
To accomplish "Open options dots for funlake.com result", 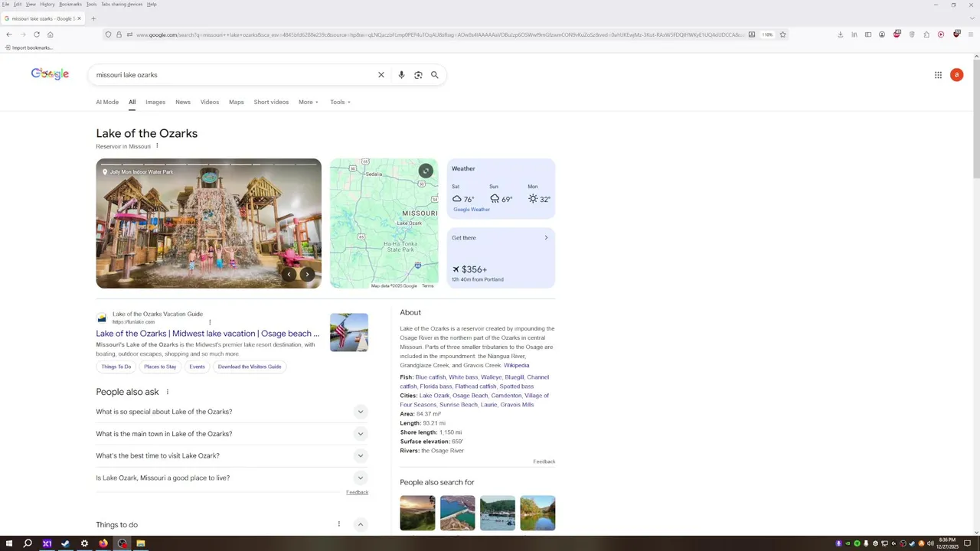I will 210,322.
